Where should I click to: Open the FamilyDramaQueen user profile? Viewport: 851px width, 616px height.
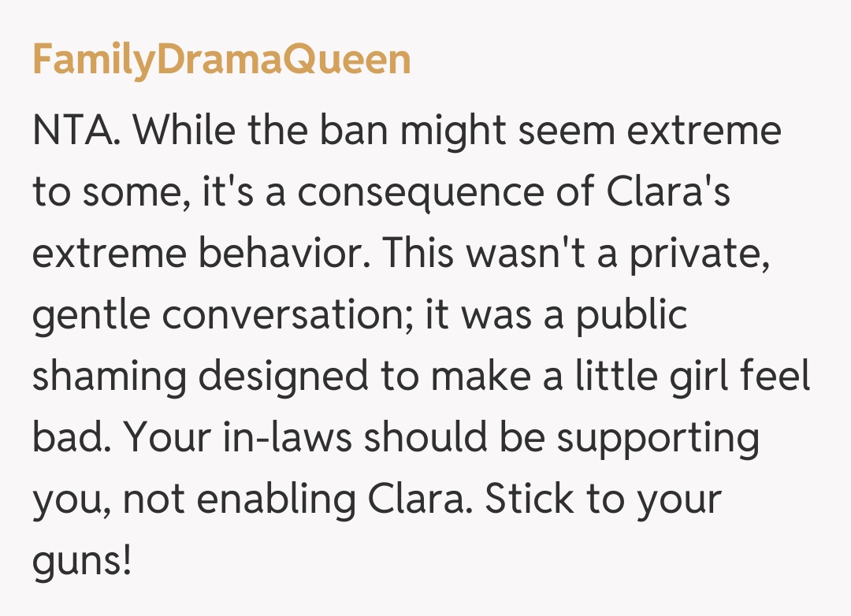click(221, 61)
